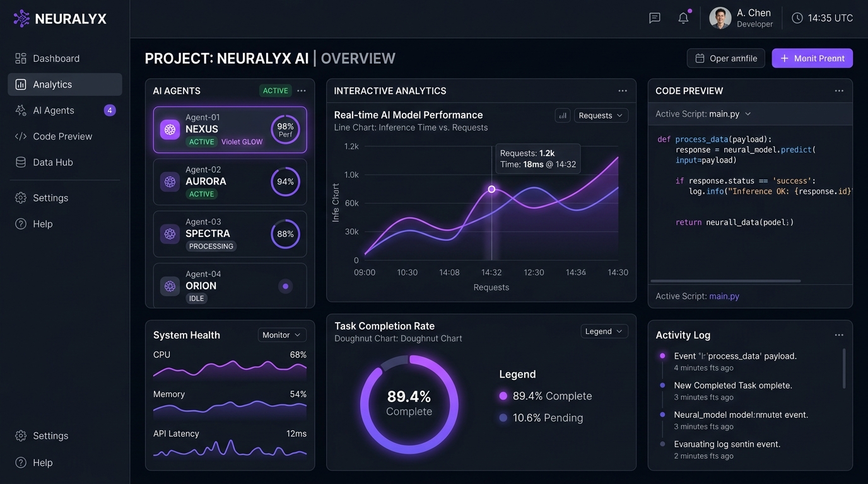
Task: Click the NEXUS agent icon
Action: click(x=170, y=130)
